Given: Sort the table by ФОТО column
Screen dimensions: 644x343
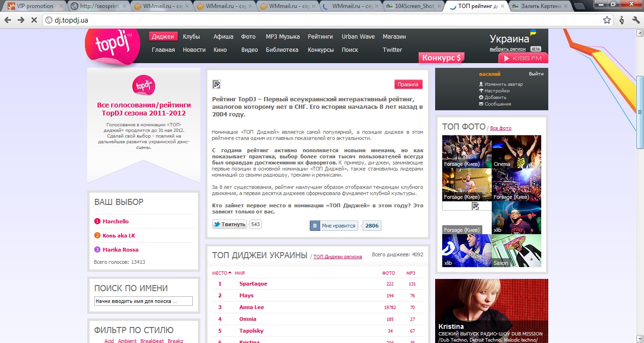Looking at the screenshot, I should click(x=388, y=273).
